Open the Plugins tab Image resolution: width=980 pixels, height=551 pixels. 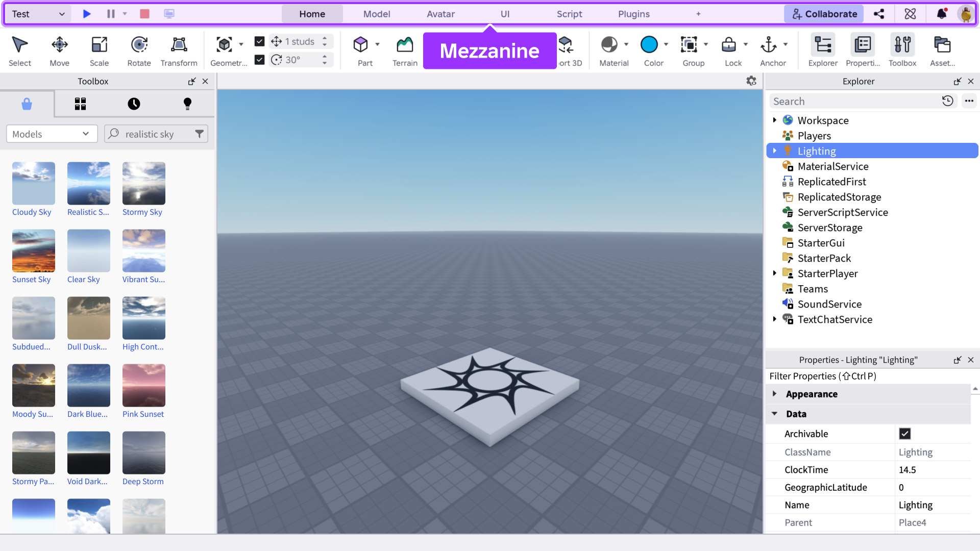coord(633,14)
